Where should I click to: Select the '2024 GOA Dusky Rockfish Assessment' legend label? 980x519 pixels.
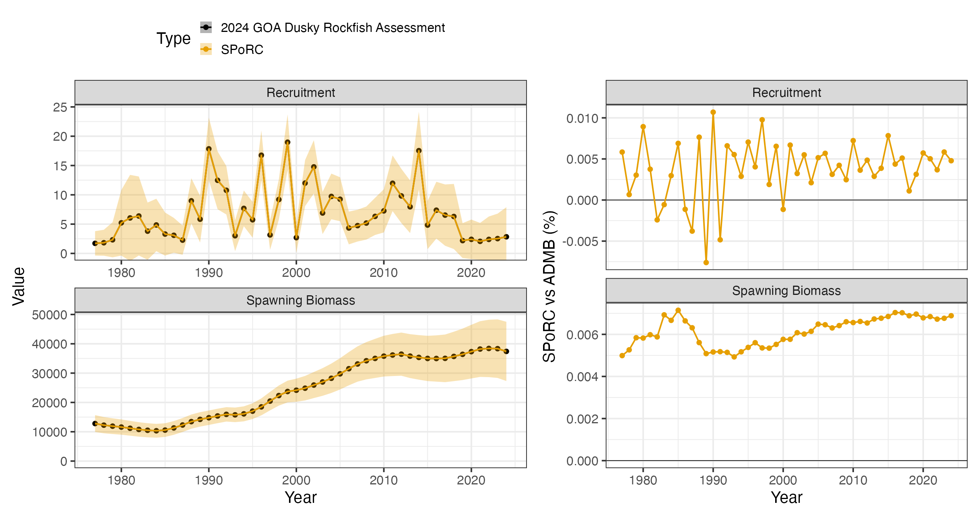coord(333,28)
